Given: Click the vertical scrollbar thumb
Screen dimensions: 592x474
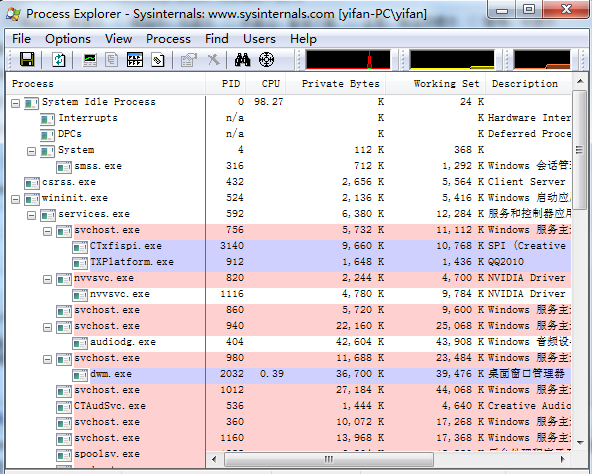Looking at the screenshot, I should pos(580,150).
